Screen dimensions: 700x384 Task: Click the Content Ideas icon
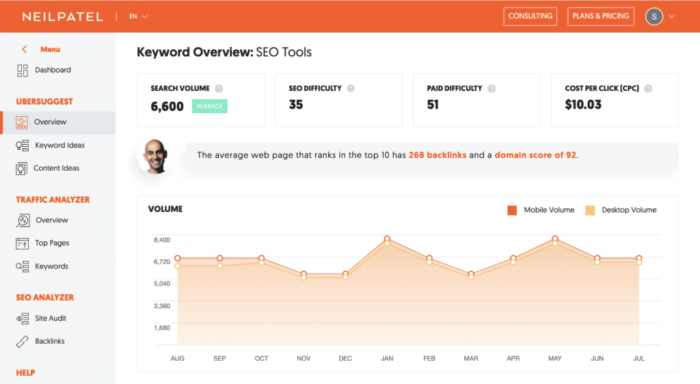[21, 169]
